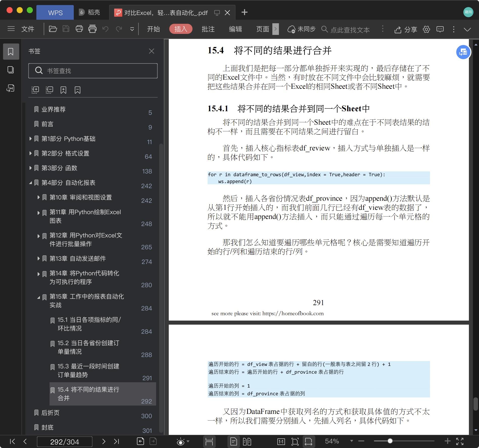Screen dimensions: 479x448
Task: Collapse the ribbon with chevron down
Action: point(467,30)
